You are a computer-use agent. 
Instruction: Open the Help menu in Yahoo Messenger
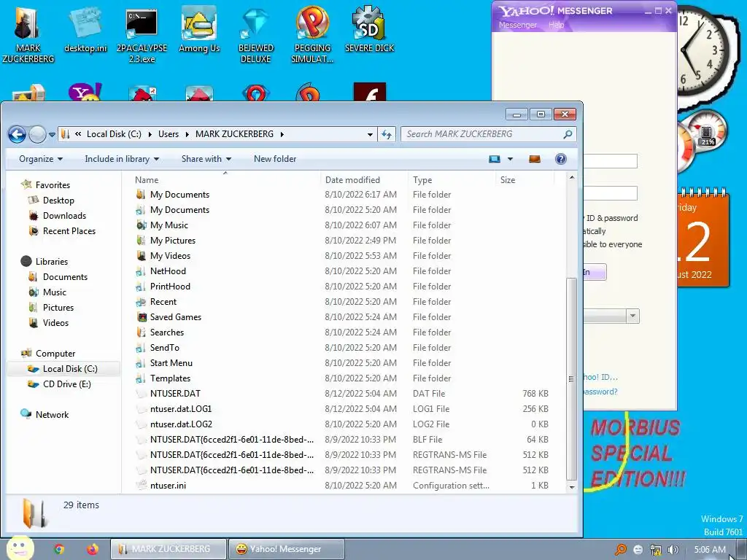pyautogui.click(x=556, y=25)
